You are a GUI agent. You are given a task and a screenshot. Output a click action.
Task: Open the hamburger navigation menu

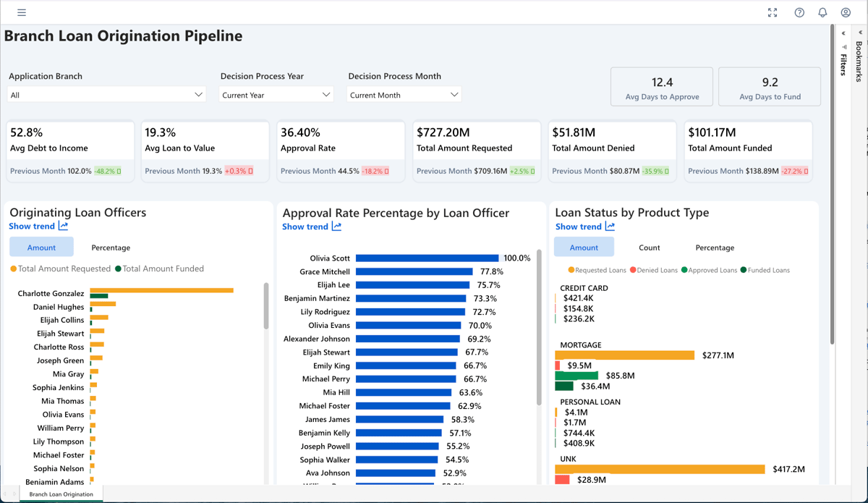click(22, 12)
